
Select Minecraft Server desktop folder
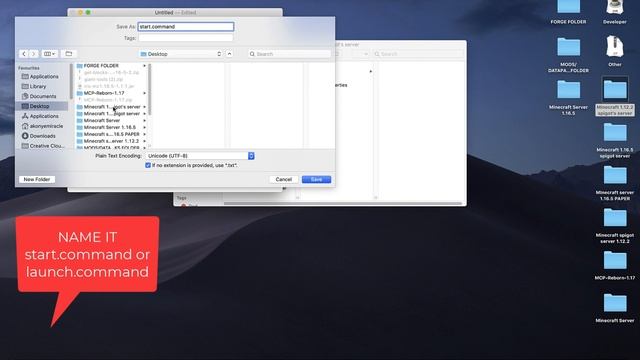click(615, 308)
